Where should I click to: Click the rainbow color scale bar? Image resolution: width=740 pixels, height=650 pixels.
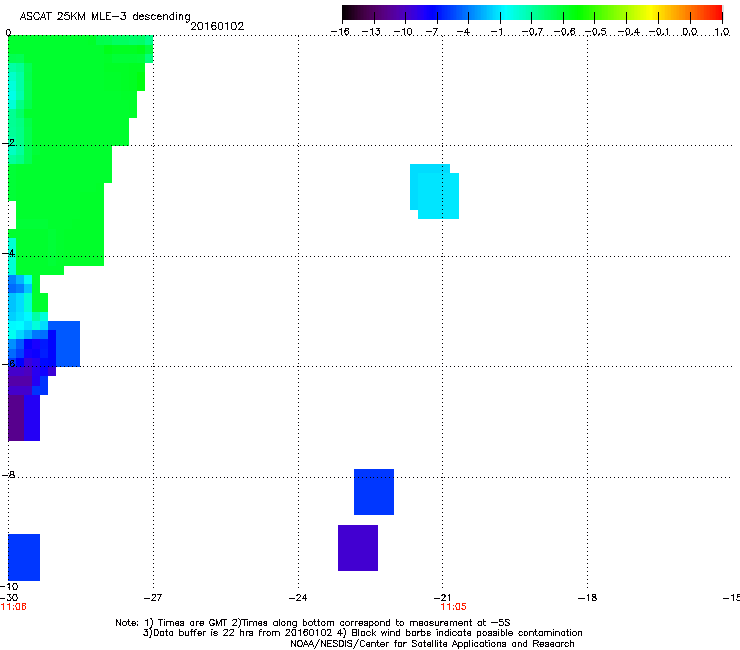click(532, 13)
